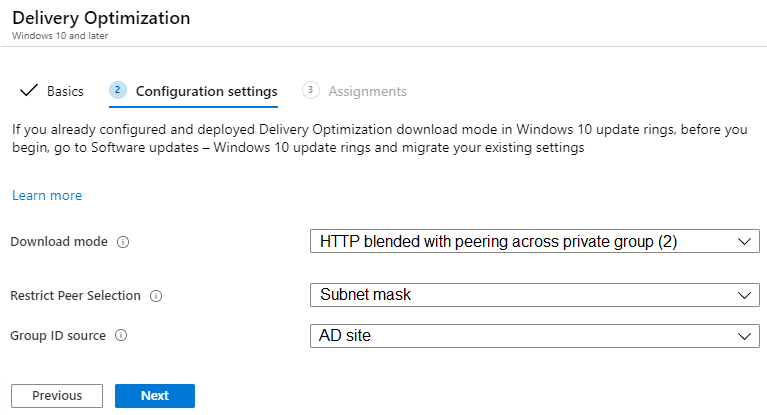Screen dimensions: 767x415
Task: Click the chevron arrow on Download mode box
Action: point(742,242)
